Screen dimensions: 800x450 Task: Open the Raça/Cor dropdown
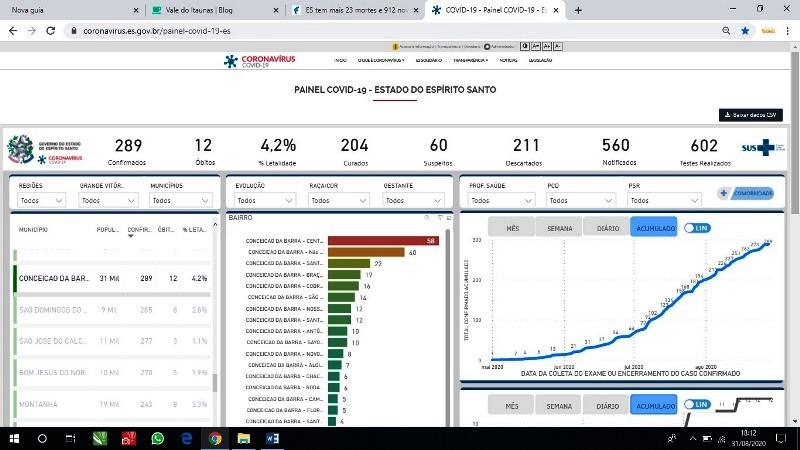pos(339,201)
